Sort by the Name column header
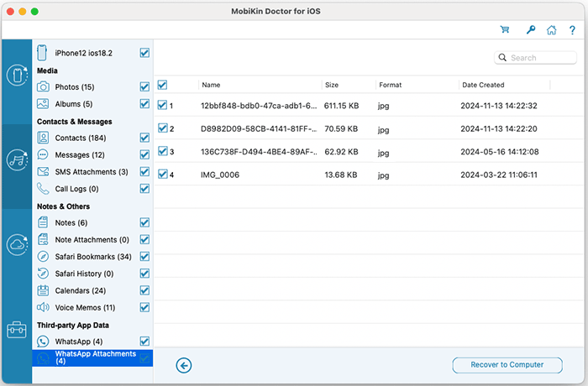Image resolution: width=588 pixels, height=386 pixels. pos(211,85)
